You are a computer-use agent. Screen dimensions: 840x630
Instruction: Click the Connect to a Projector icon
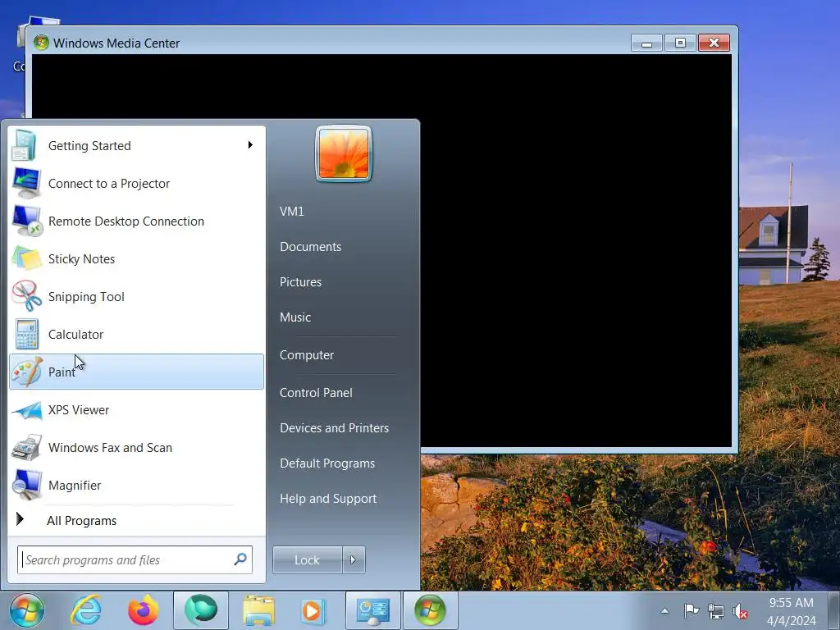pos(25,183)
